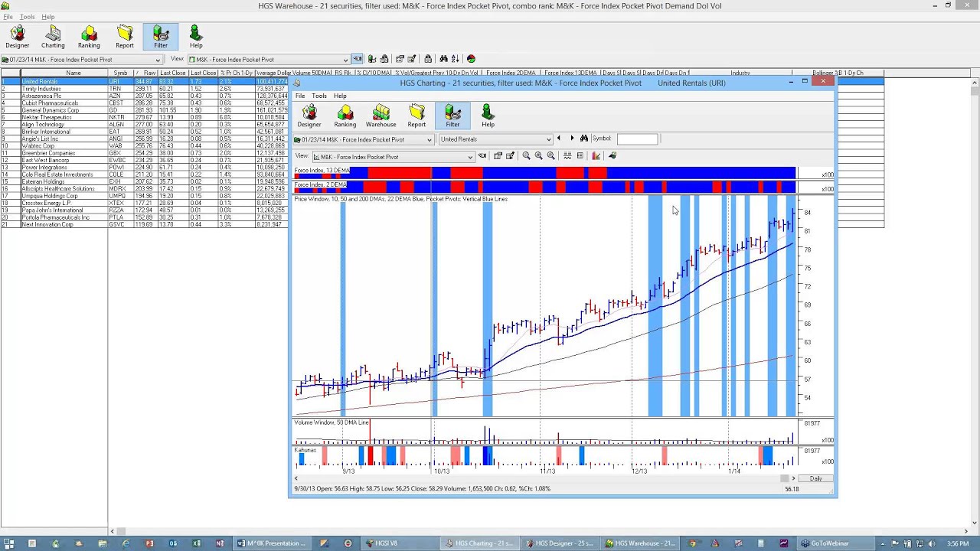Open Help icon in the HGS Warehouse toolbar
The image size is (980, 551).
(196, 37)
